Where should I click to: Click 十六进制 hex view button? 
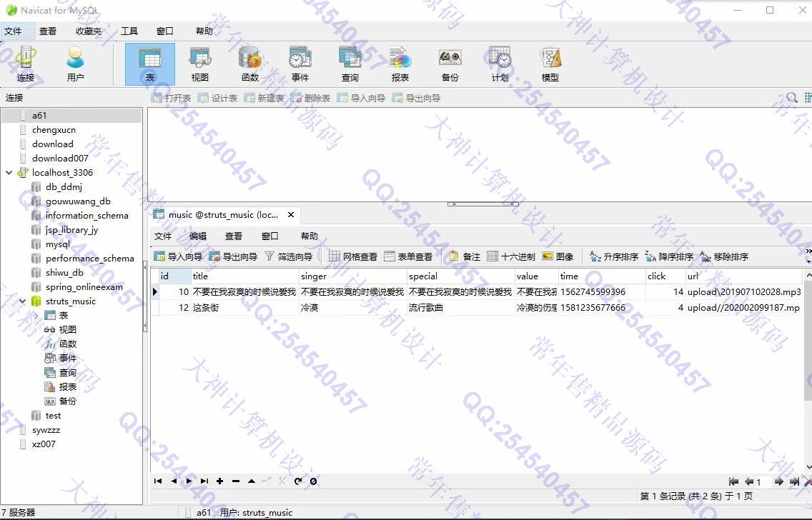pyautogui.click(x=511, y=256)
